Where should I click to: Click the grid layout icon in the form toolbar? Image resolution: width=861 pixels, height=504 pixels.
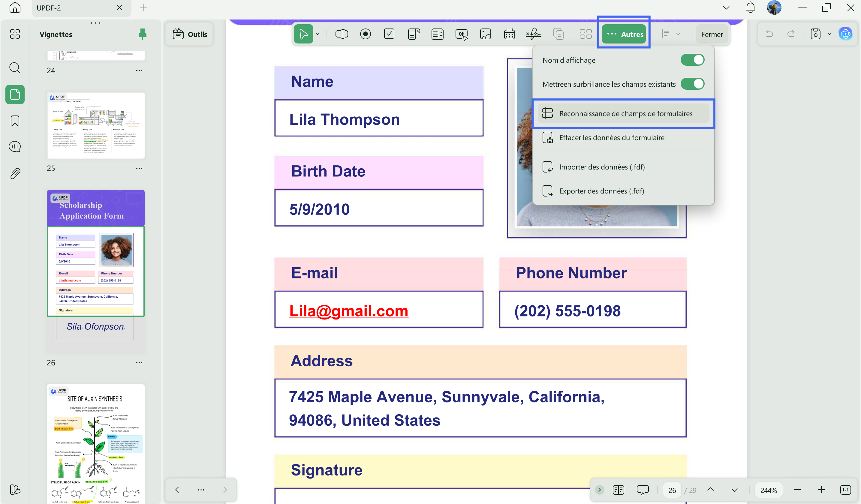click(x=585, y=34)
